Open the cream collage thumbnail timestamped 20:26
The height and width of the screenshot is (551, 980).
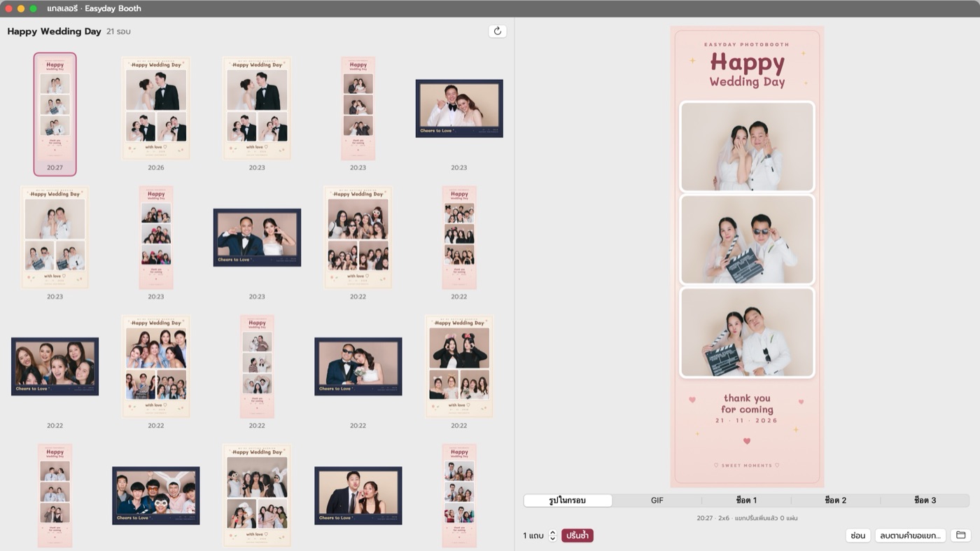click(156, 109)
